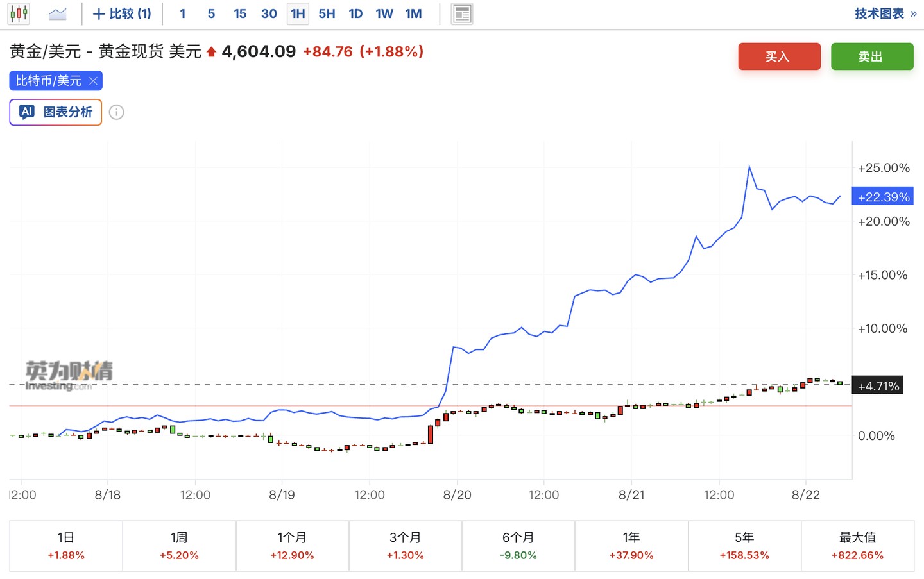Select the 最大值 range tab
This screenshot has height=579, width=924.
pos(857,546)
